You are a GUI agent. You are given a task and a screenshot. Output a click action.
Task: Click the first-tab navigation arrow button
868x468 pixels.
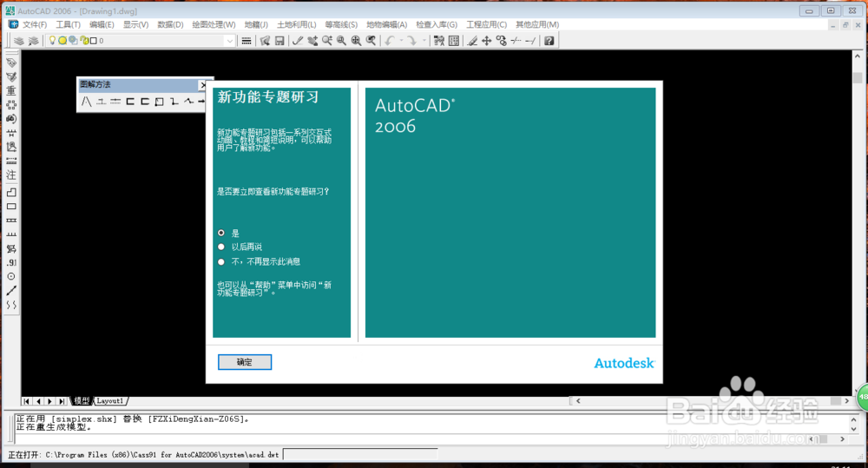[26, 401]
